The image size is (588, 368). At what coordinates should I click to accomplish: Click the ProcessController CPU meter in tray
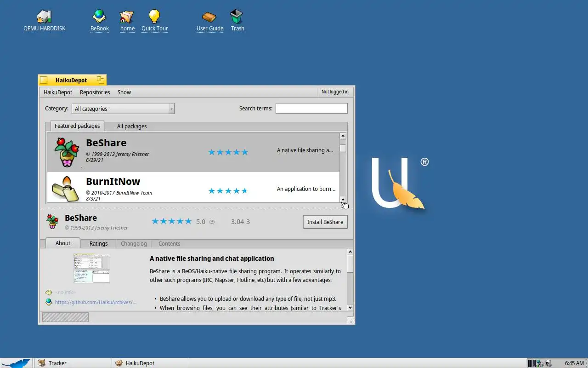tap(531, 363)
